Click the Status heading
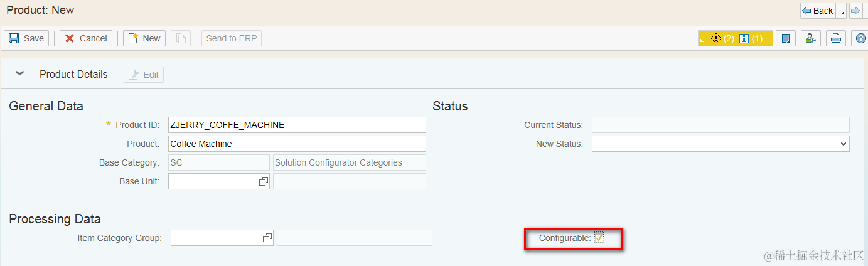Viewport: 868px width, 266px height. (x=450, y=106)
